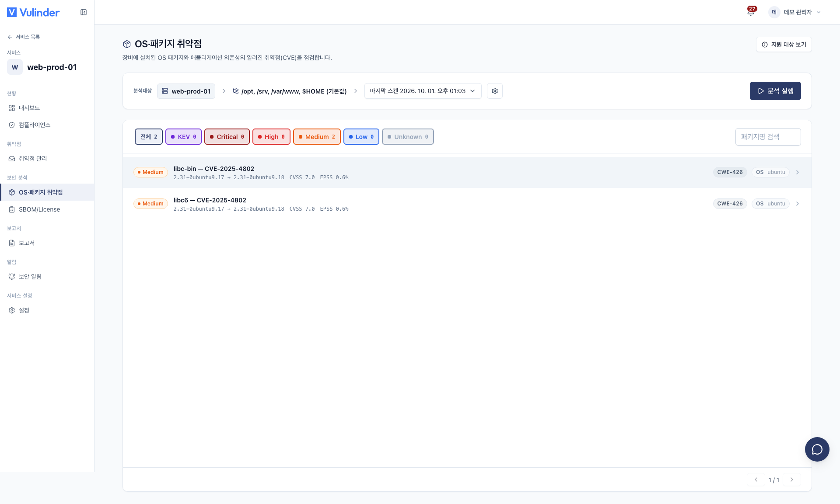The image size is (840, 504).
Task: Toggle the Medium 2 filter
Action: [317, 137]
